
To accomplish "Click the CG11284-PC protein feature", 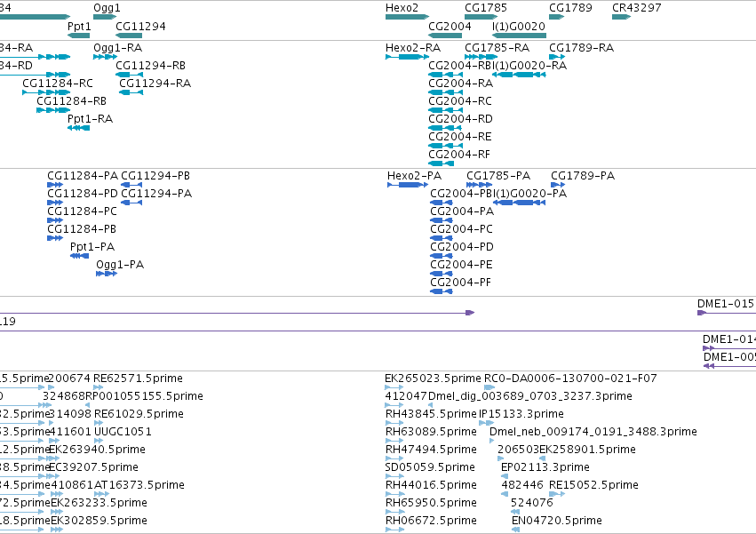I will coord(55,220).
